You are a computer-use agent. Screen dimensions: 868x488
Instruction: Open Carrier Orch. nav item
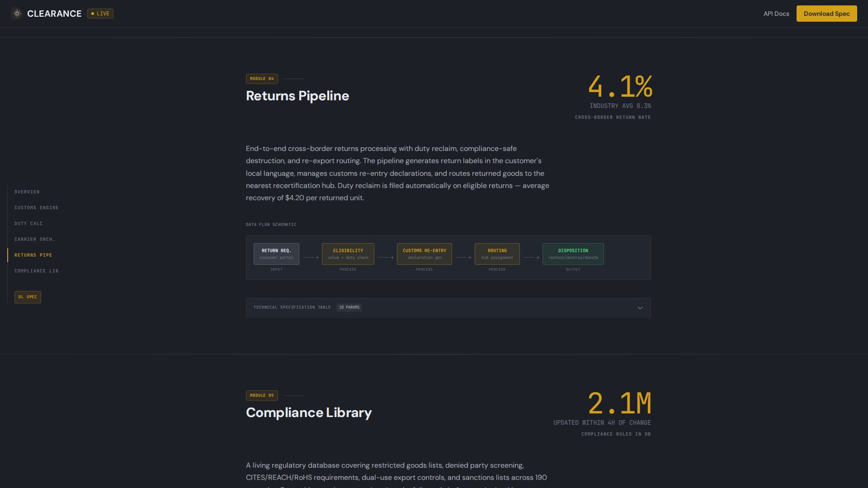click(35, 239)
